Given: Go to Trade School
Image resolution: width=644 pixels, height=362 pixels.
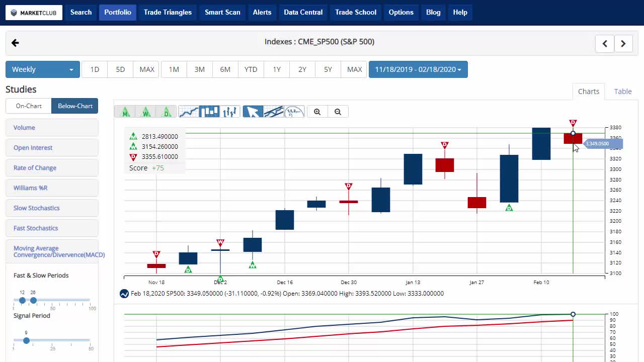Looking at the screenshot, I should (356, 12).
